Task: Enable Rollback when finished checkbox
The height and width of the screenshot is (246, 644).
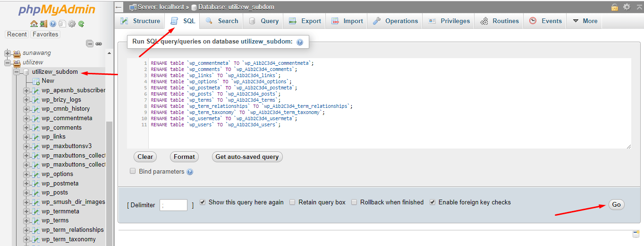Action: point(354,202)
